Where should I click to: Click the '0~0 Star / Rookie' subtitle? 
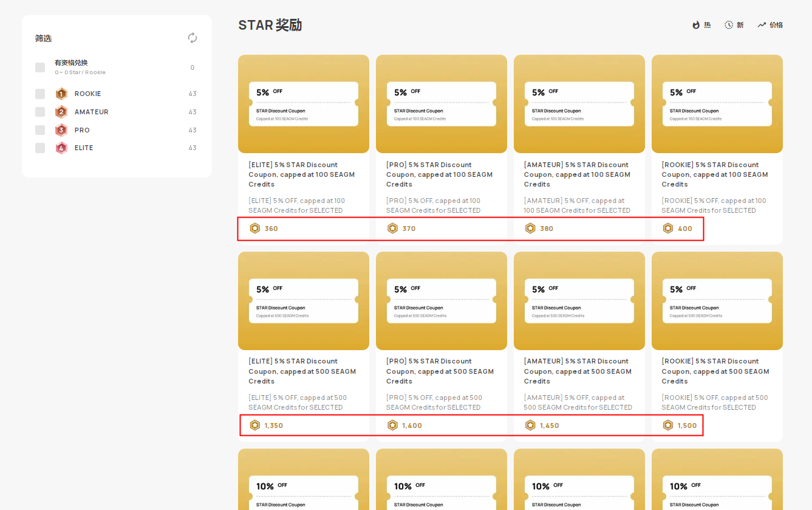80,72
